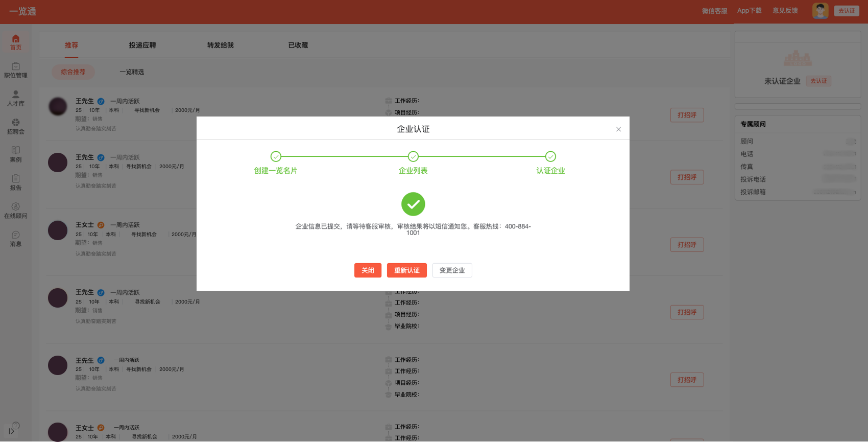Click the first 王先生 candidate avatar
Image resolution: width=868 pixels, height=442 pixels.
click(58, 106)
